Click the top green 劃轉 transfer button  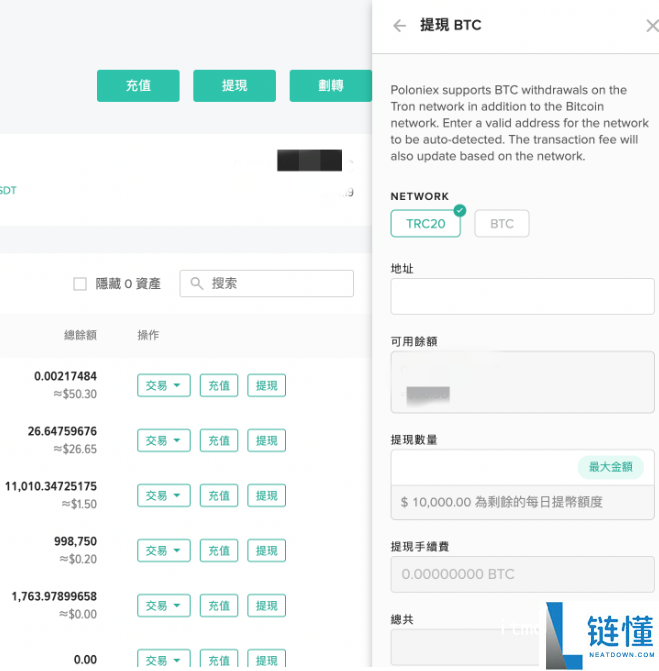point(331,86)
